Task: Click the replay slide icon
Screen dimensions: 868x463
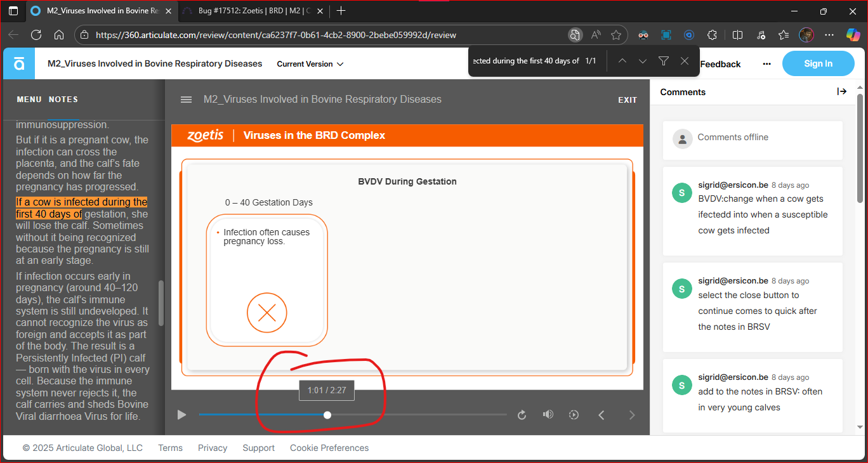Action: (522, 415)
